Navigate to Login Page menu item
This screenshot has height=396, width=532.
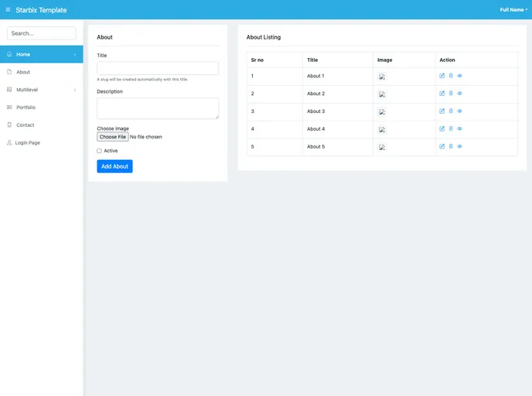[42, 142]
